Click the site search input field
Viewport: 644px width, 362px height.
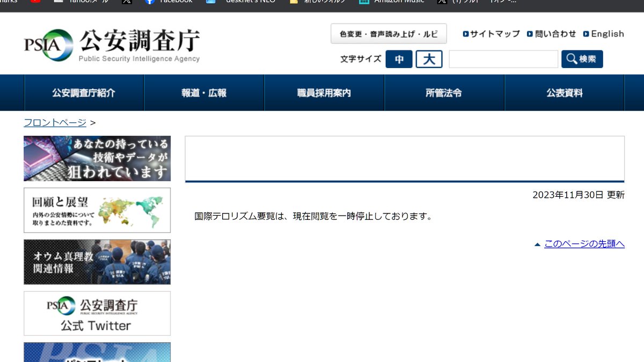pos(503,59)
